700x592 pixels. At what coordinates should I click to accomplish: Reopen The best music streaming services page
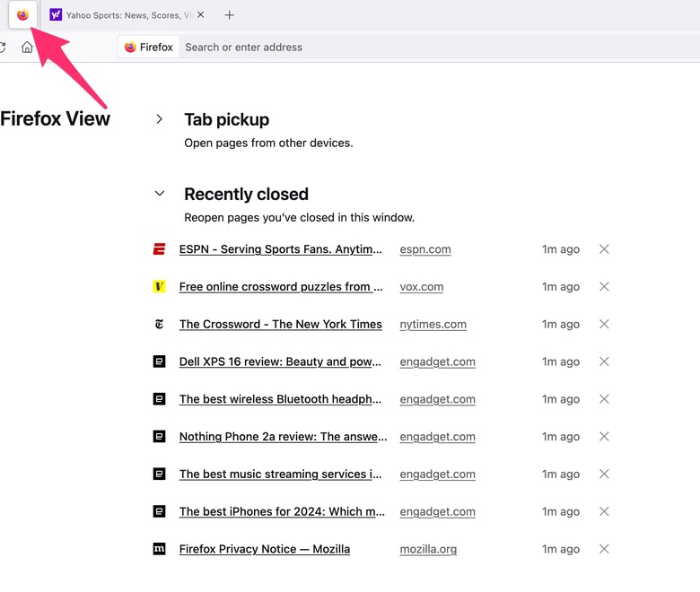coord(280,474)
